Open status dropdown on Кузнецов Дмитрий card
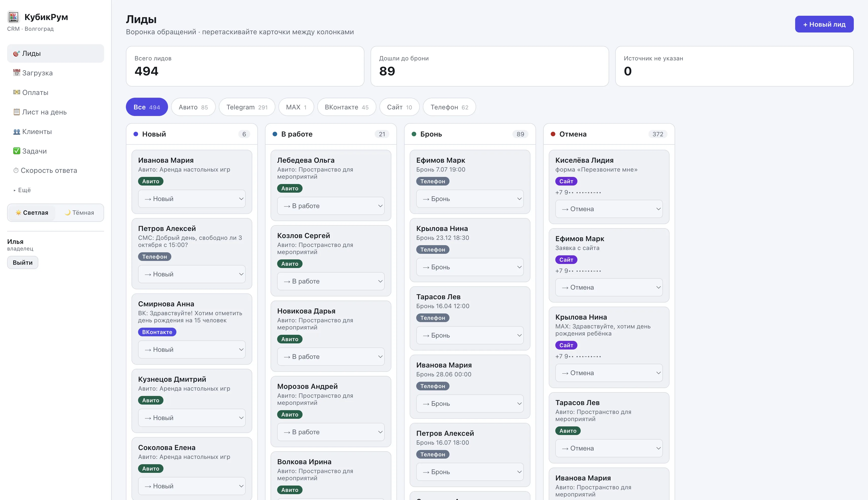The height and width of the screenshot is (500, 868). tap(192, 418)
